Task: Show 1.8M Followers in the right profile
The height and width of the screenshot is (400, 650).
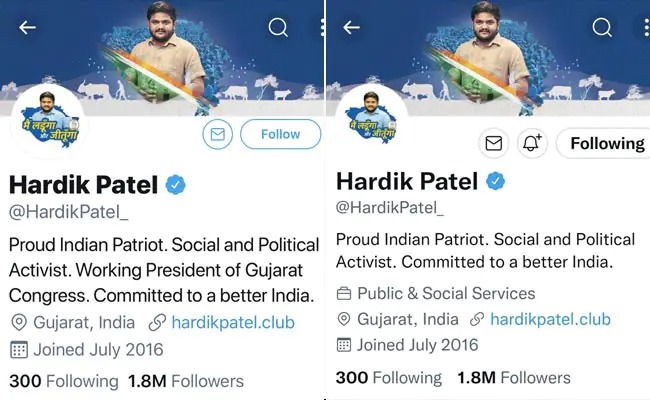Action: click(x=513, y=377)
